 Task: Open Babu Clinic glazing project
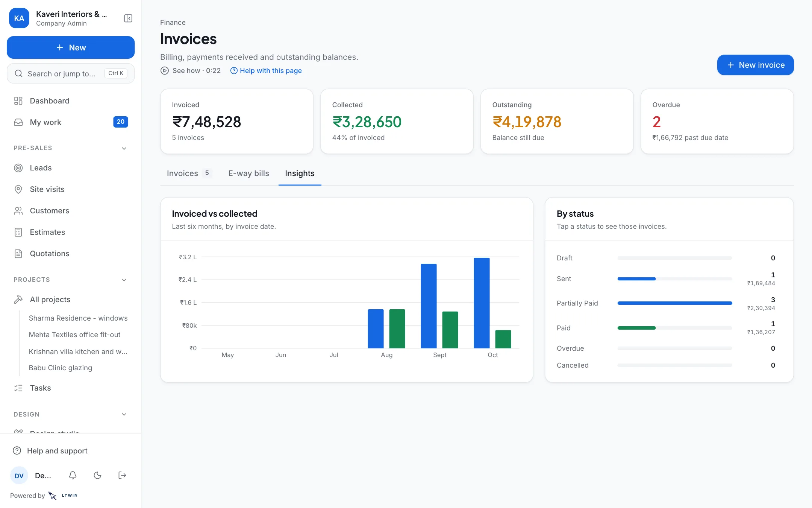(x=61, y=368)
